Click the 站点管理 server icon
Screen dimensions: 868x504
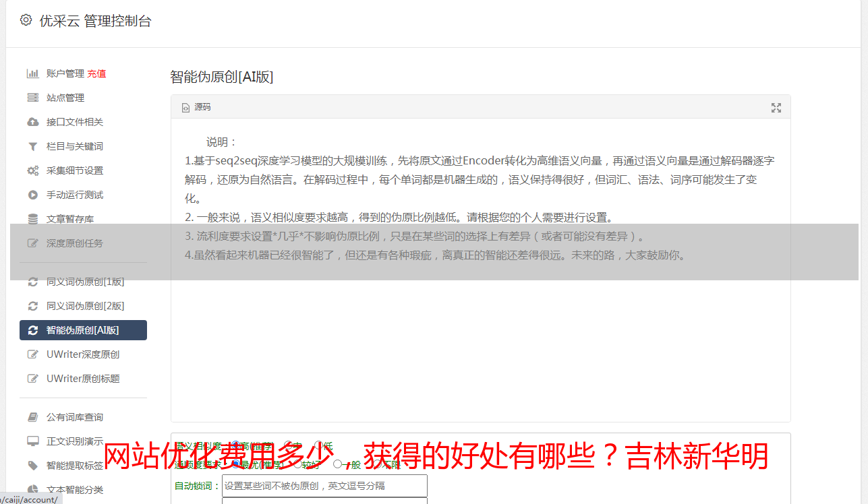(x=32, y=98)
